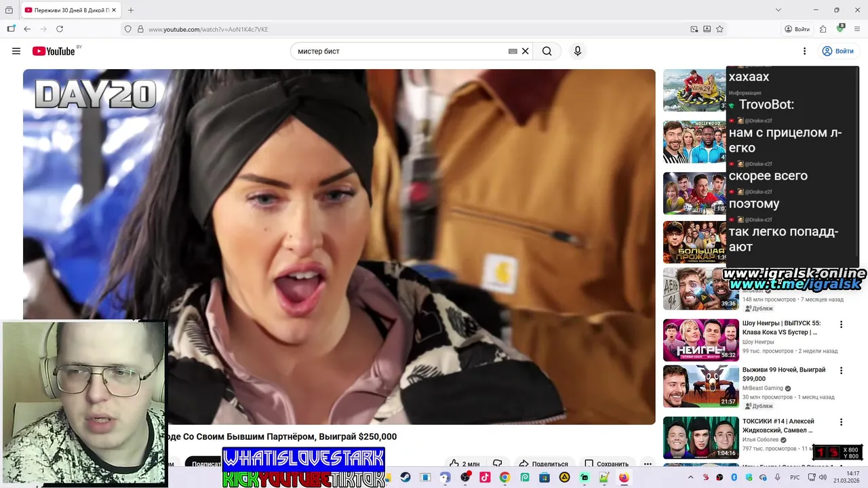Image resolution: width=868 pixels, height=488 pixels.
Task: Reload the current page
Action: point(60,29)
